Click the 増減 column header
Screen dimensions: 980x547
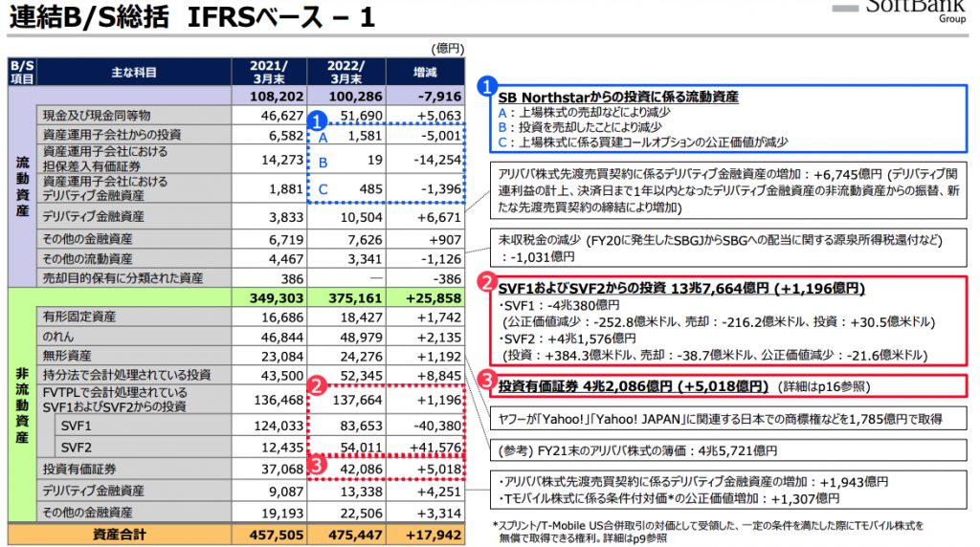click(x=425, y=73)
